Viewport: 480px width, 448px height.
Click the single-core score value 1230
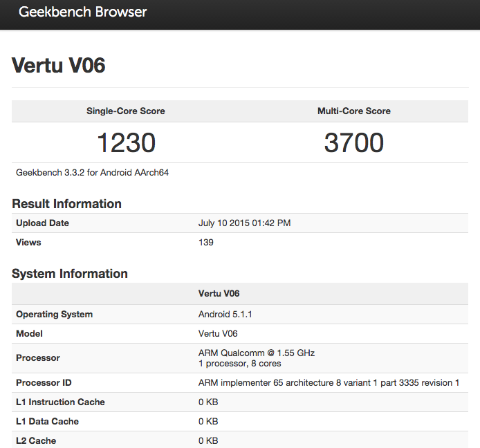click(126, 143)
